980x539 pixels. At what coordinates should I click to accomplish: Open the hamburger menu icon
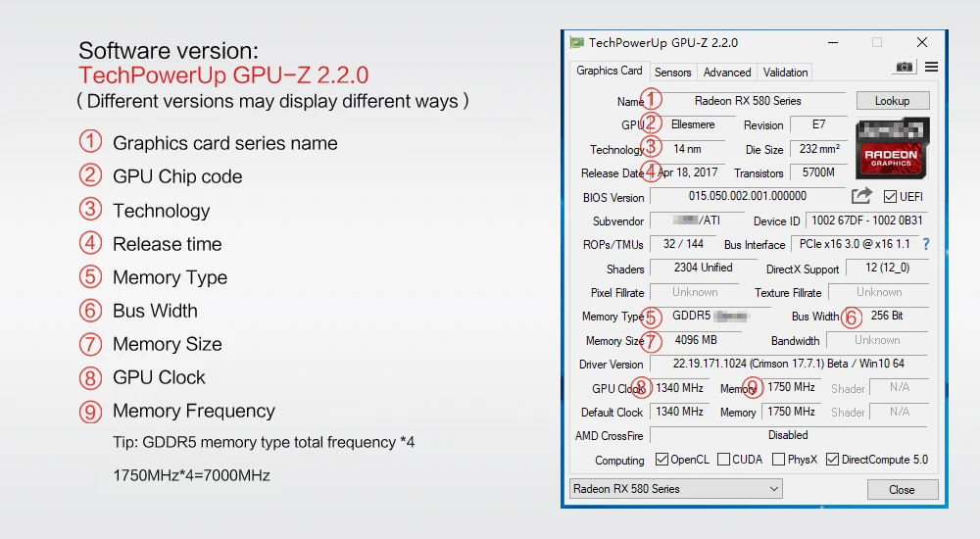coord(931,67)
